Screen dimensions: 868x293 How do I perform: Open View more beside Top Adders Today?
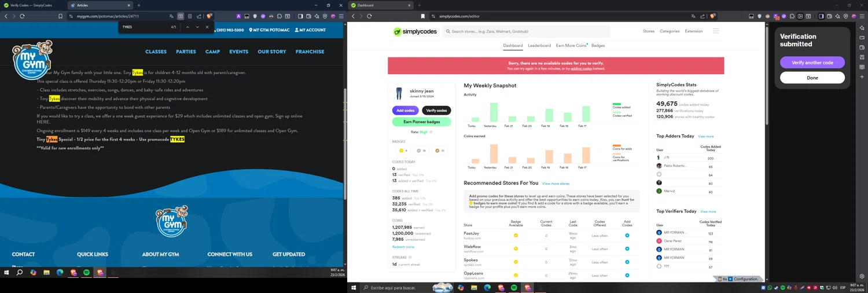(x=706, y=137)
